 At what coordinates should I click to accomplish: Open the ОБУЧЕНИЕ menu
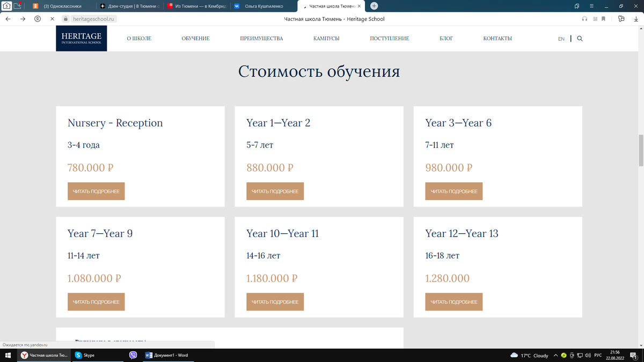click(195, 39)
